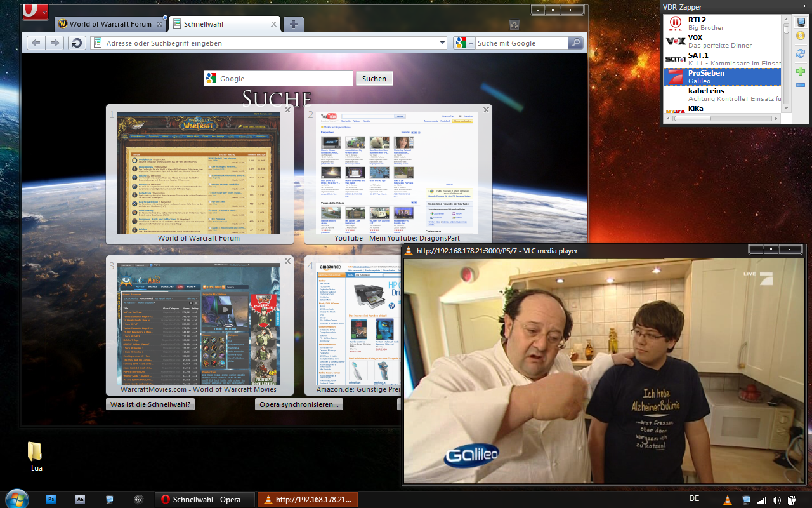Click the Google icon in the Speed Dial search field

[x=211, y=79]
